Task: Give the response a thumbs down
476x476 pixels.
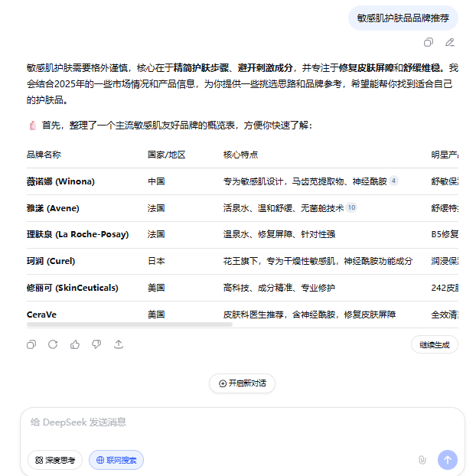Action: click(x=96, y=344)
